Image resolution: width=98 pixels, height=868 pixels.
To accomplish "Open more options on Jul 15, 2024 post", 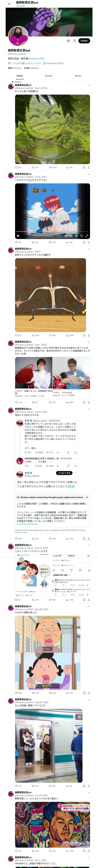I will [x=89, y=174].
